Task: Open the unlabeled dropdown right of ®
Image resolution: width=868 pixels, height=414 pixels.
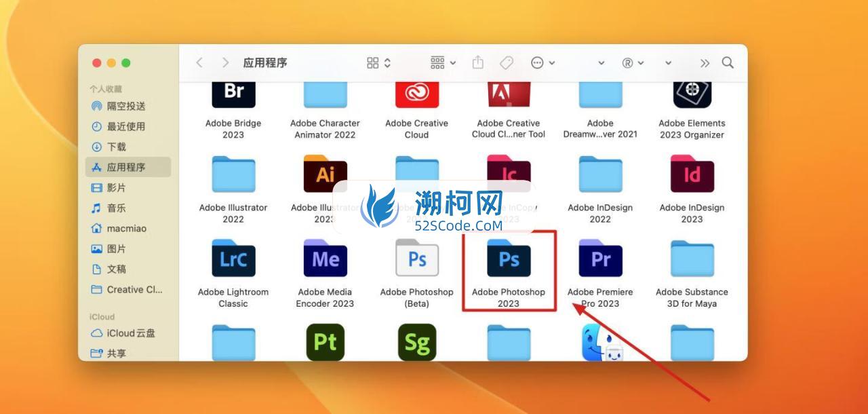Action: coord(668,62)
